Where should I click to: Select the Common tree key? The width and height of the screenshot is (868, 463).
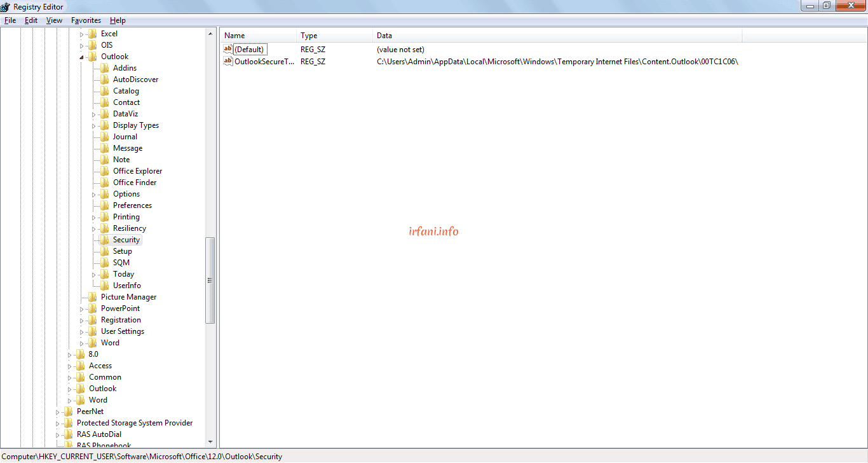[x=105, y=377]
